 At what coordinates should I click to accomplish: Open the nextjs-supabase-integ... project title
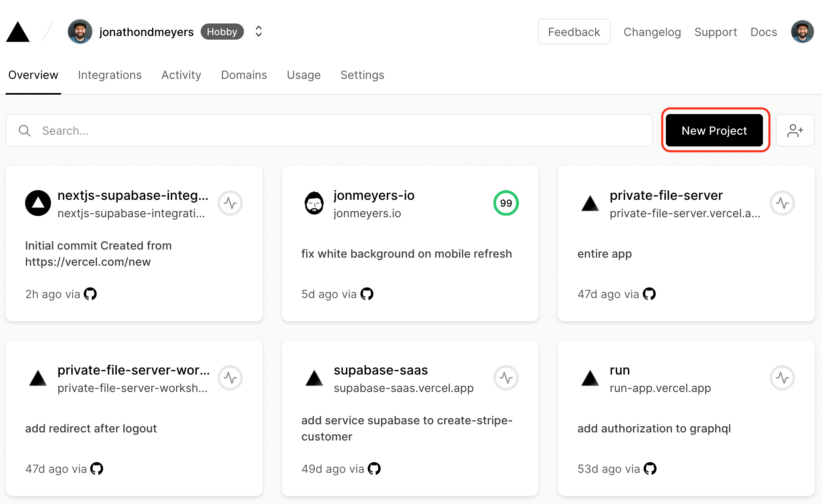(x=133, y=195)
